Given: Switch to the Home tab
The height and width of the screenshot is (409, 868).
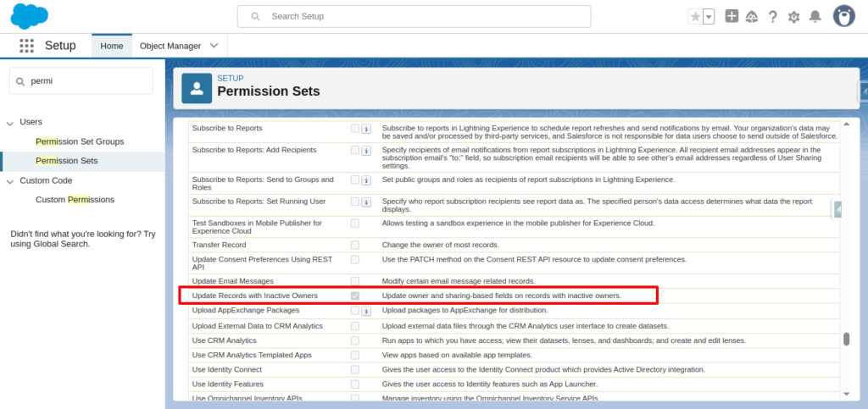Looking at the screenshot, I should coord(112,46).
